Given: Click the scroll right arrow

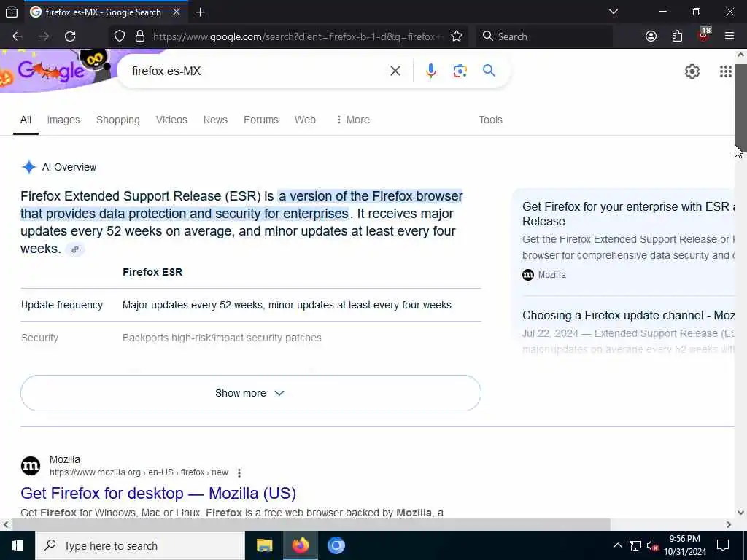Looking at the screenshot, I should pos(729,524).
